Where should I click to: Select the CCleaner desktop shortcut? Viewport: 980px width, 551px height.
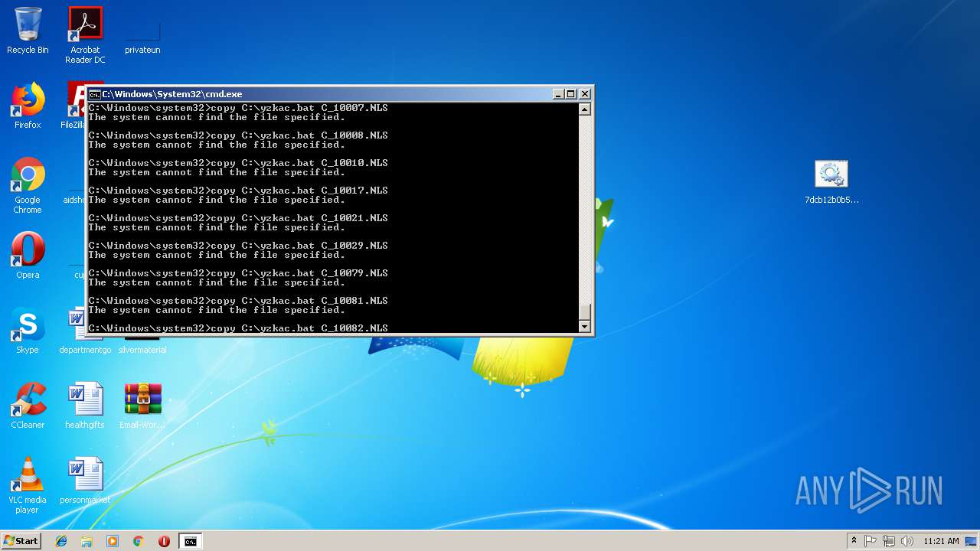pyautogui.click(x=28, y=406)
